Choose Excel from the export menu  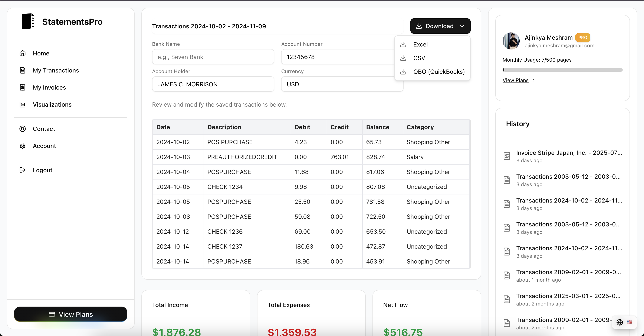pyautogui.click(x=421, y=44)
